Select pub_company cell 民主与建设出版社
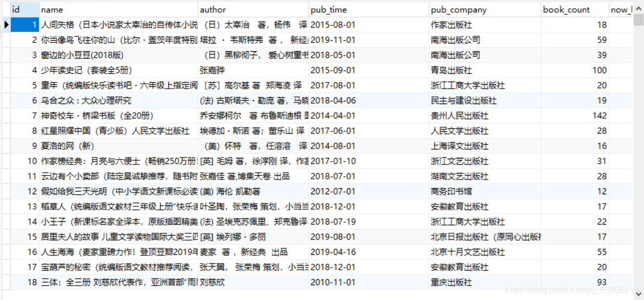644x300 pixels. (485, 101)
